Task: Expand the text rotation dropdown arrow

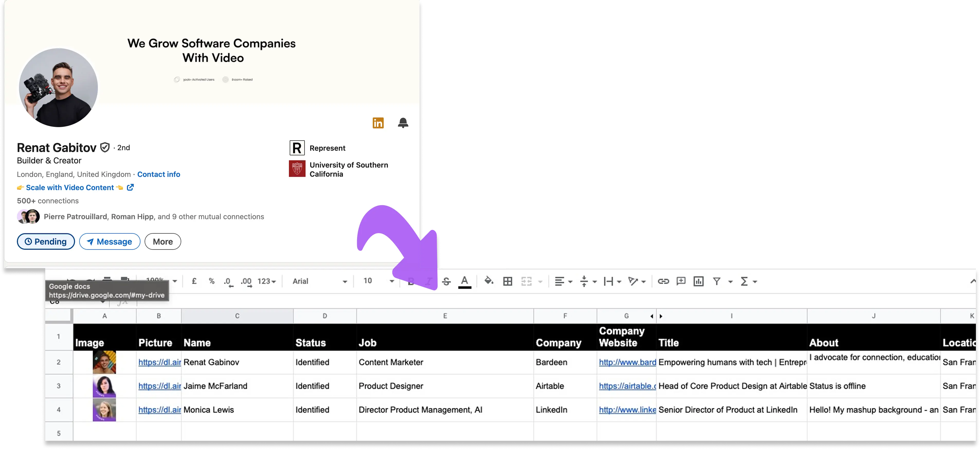Action: tap(643, 282)
